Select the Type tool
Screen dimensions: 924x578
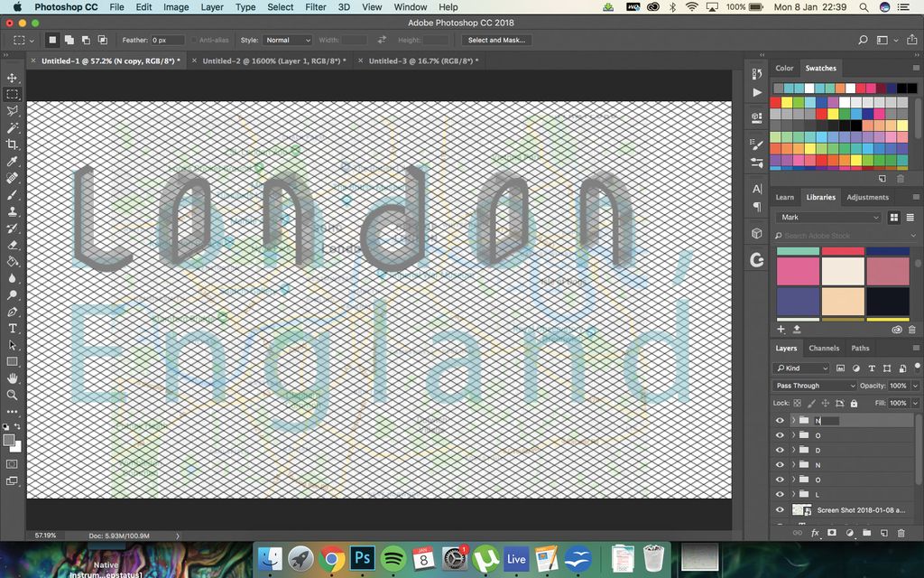(13, 329)
